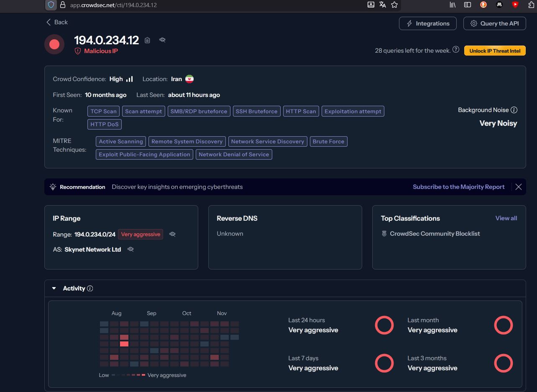This screenshot has height=392, width=537.
Task: Click the Query the API button
Action: coord(494,23)
